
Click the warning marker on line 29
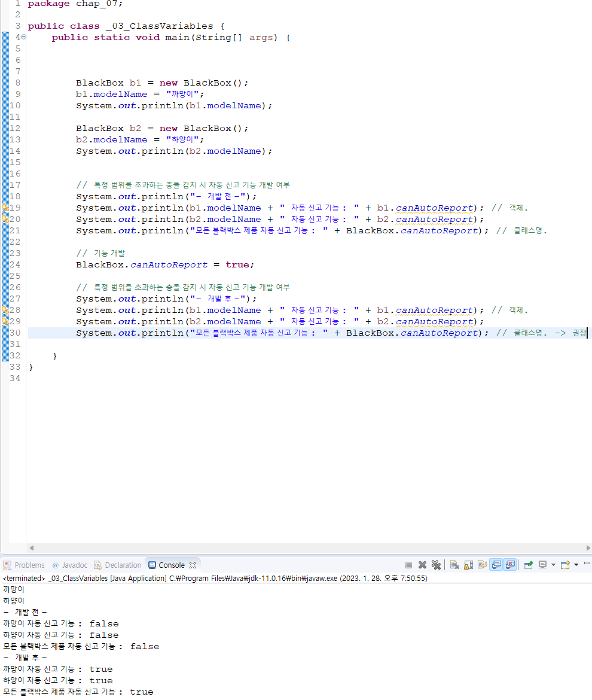5,321
